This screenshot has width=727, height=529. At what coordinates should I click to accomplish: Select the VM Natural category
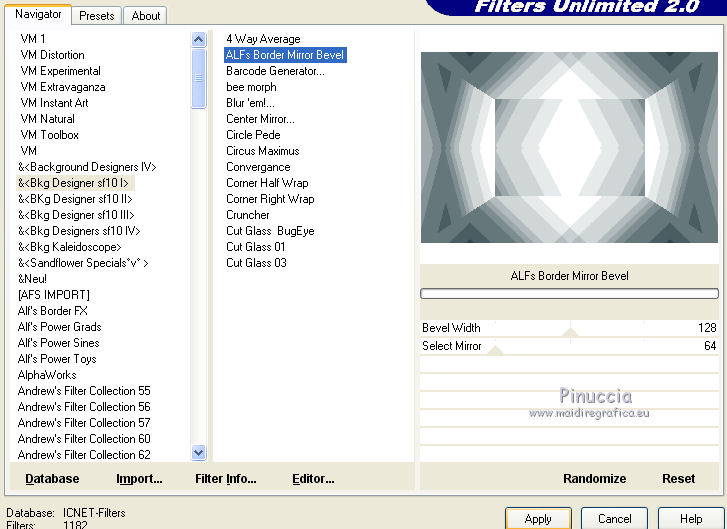(x=47, y=119)
